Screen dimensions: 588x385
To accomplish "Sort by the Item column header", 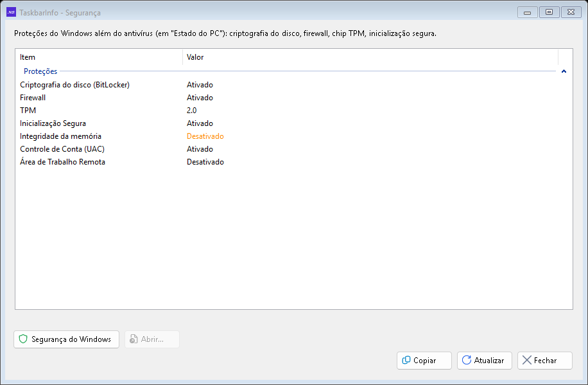I will coord(99,57).
